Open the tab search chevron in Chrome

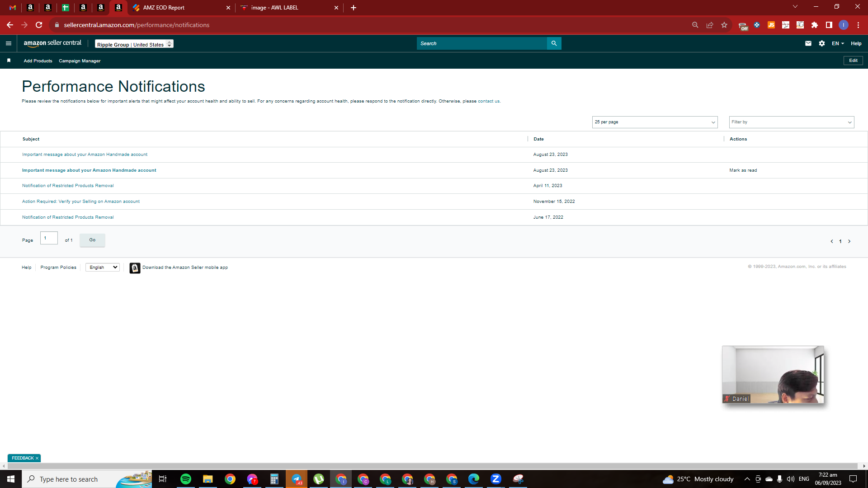(795, 7)
